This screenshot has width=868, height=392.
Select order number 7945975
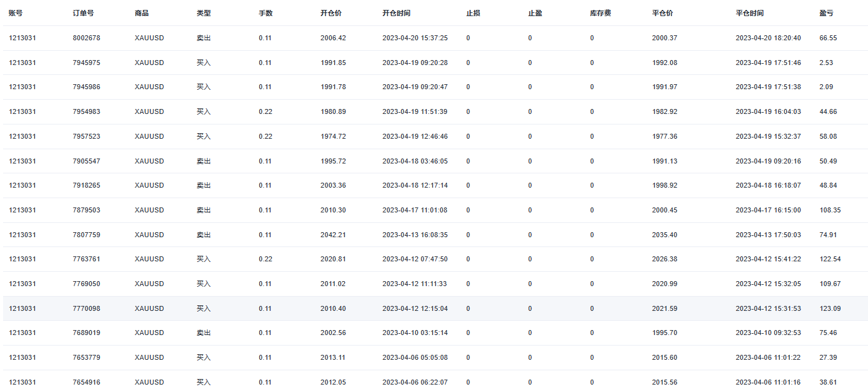[86, 63]
